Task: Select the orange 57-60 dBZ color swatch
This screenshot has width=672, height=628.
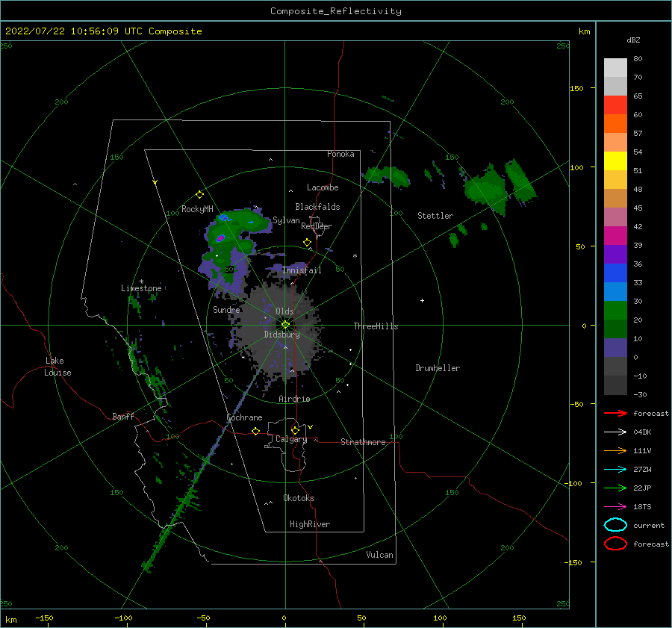Action: click(x=615, y=124)
